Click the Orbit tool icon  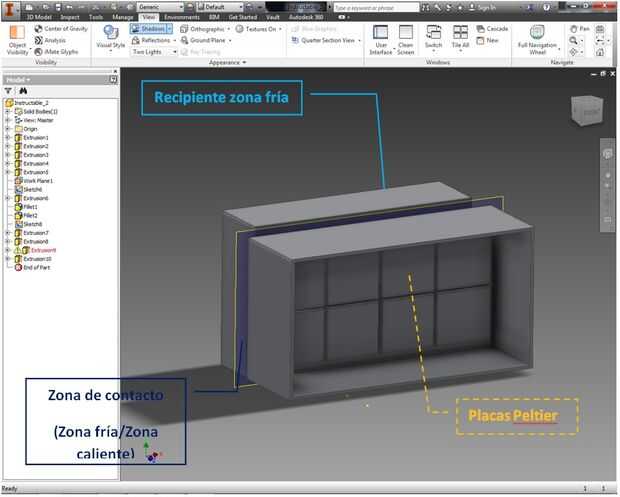(x=573, y=52)
